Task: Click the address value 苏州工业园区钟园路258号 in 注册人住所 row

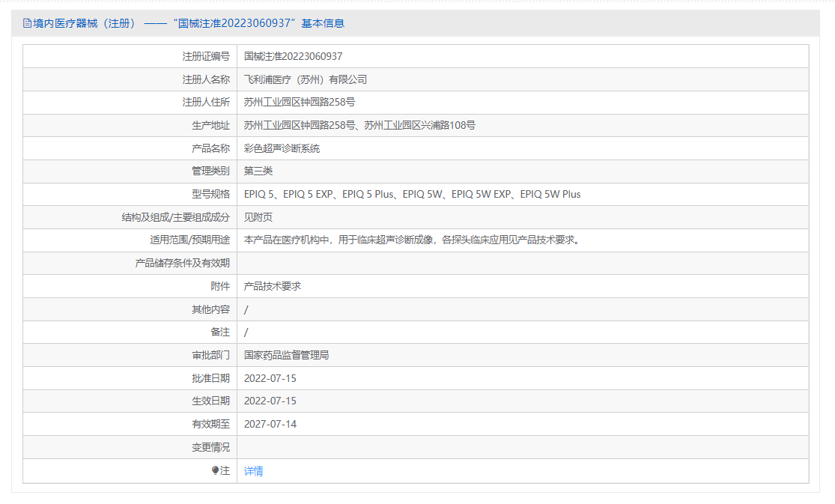Action: (300, 103)
